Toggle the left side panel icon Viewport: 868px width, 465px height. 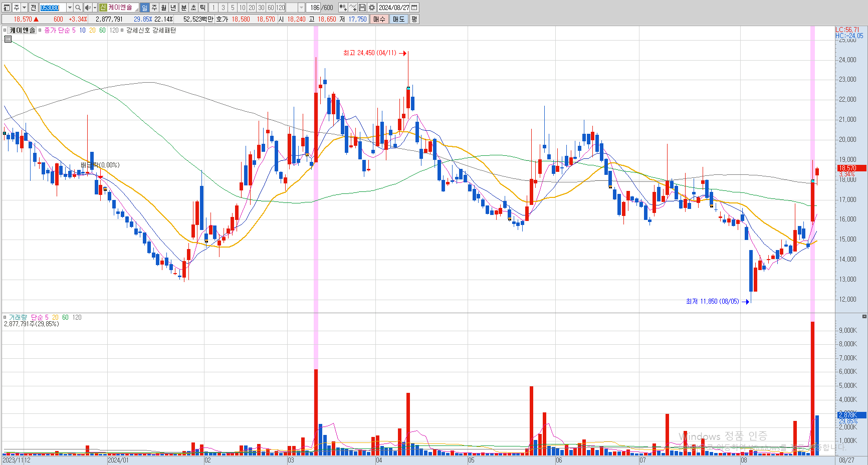7,8
